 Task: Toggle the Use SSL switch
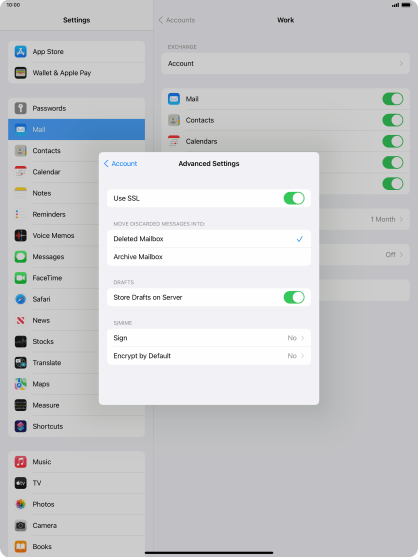[x=294, y=198]
